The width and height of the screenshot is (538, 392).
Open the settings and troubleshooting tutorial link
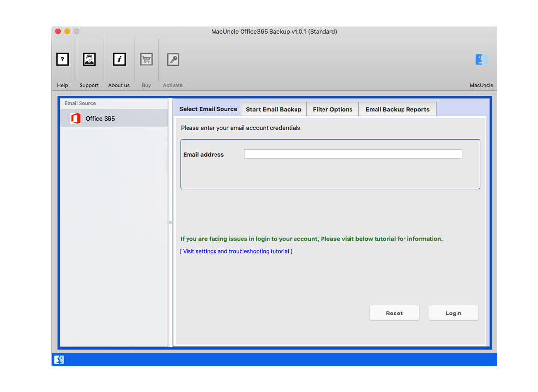[x=236, y=251]
